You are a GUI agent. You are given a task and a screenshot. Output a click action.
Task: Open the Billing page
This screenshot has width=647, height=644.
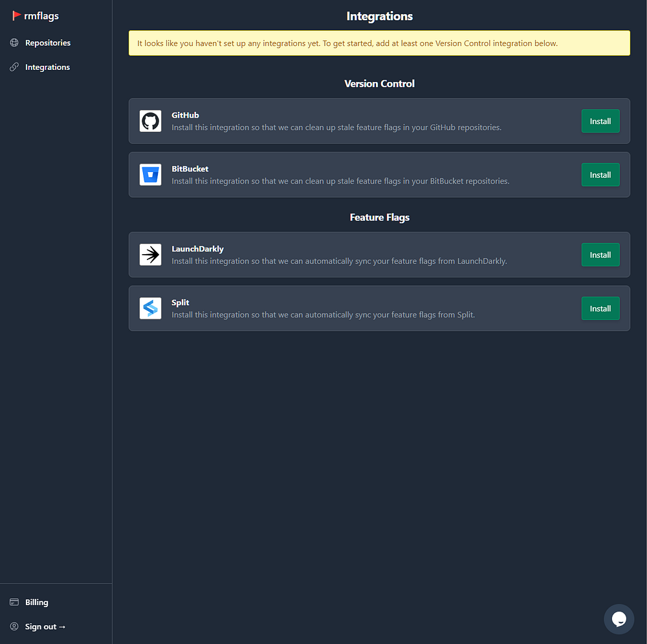36,603
